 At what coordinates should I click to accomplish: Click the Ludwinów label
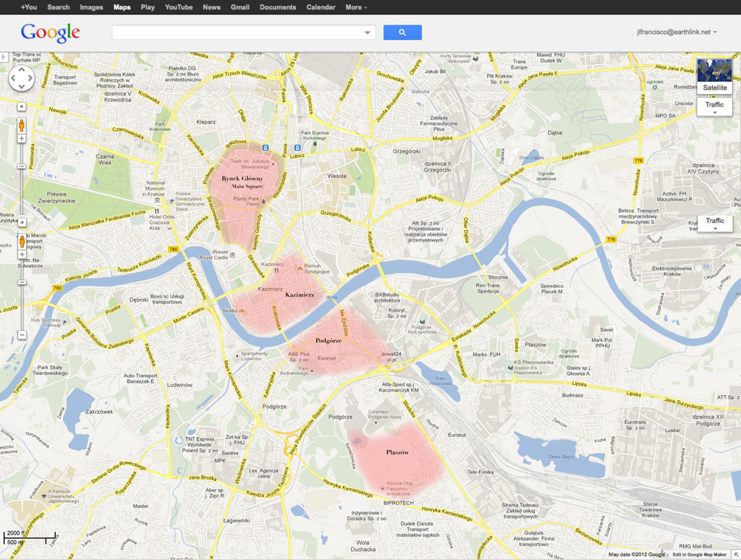pyautogui.click(x=179, y=385)
